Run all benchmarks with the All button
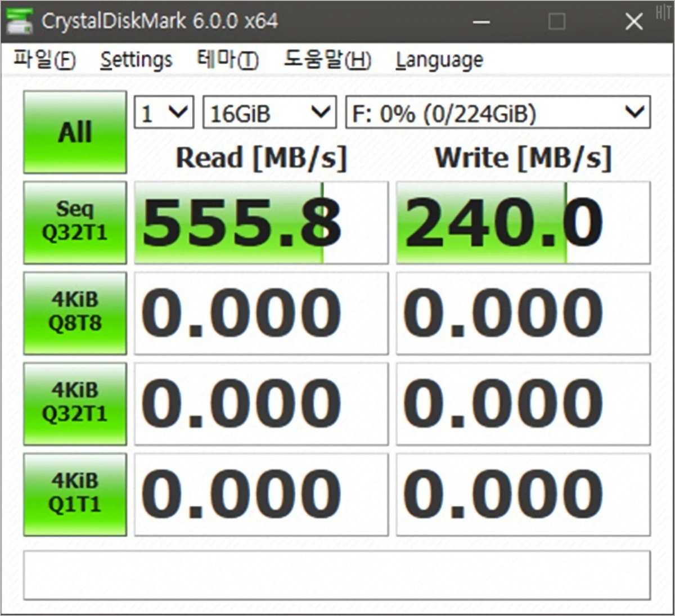 (x=75, y=132)
